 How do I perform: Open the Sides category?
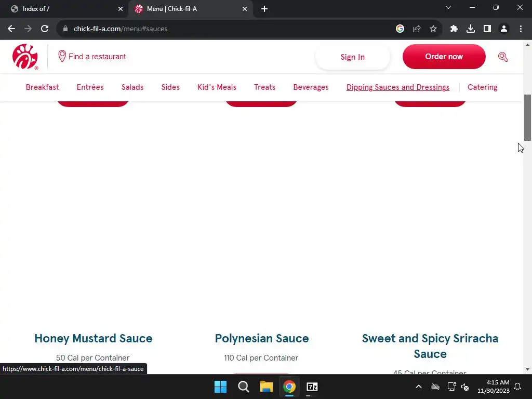pyautogui.click(x=170, y=87)
